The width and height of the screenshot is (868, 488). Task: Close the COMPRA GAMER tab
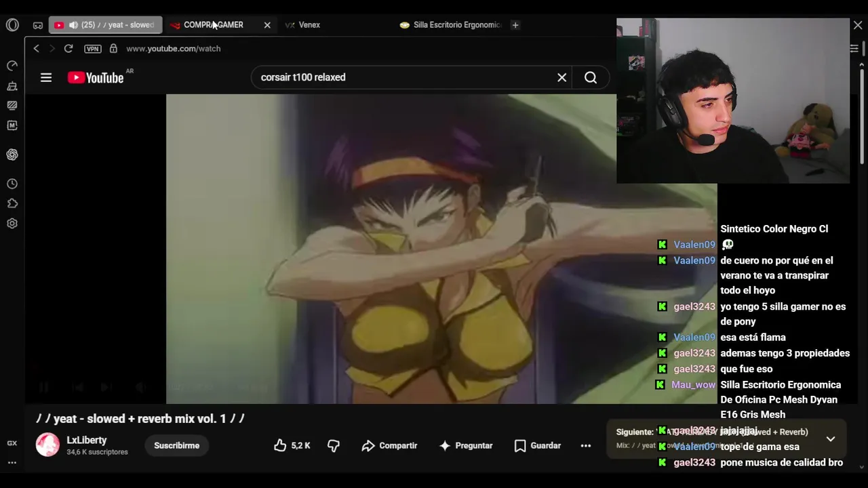point(267,25)
